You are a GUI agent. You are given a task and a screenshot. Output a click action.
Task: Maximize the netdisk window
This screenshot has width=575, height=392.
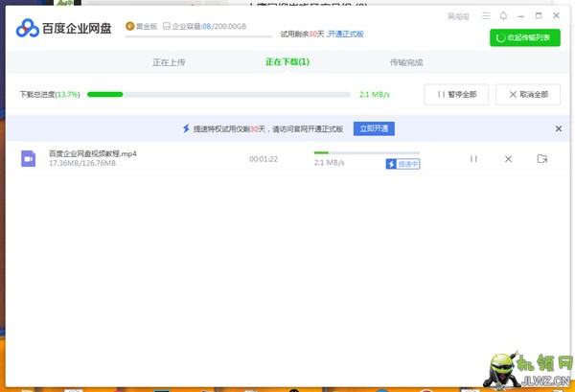[539, 15]
